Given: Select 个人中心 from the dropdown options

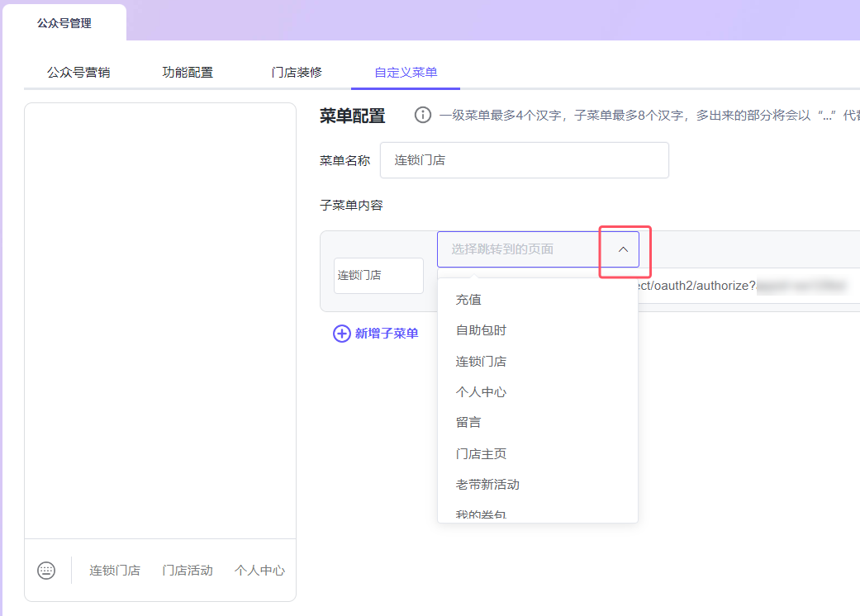Looking at the screenshot, I should (x=481, y=392).
